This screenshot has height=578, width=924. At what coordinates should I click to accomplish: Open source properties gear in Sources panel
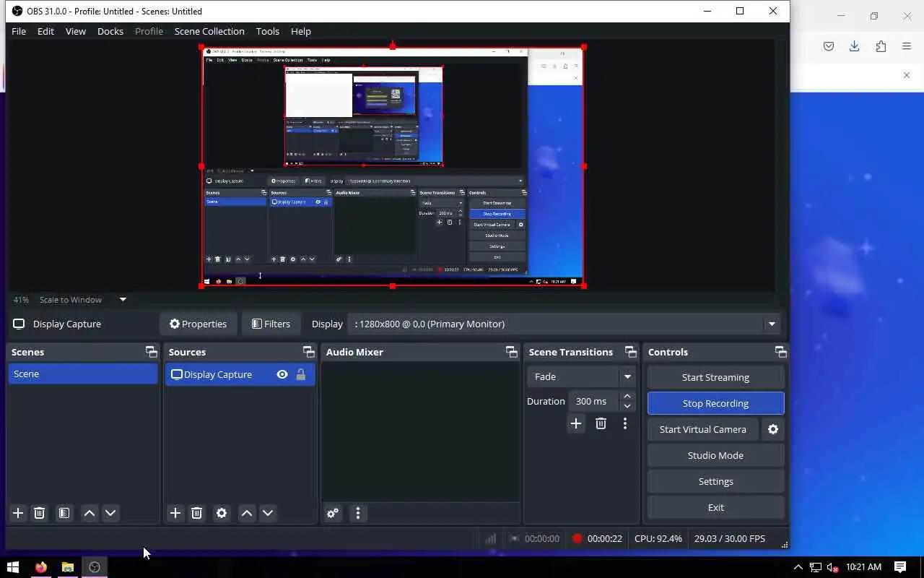pyautogui.click(x=222, y=513)
